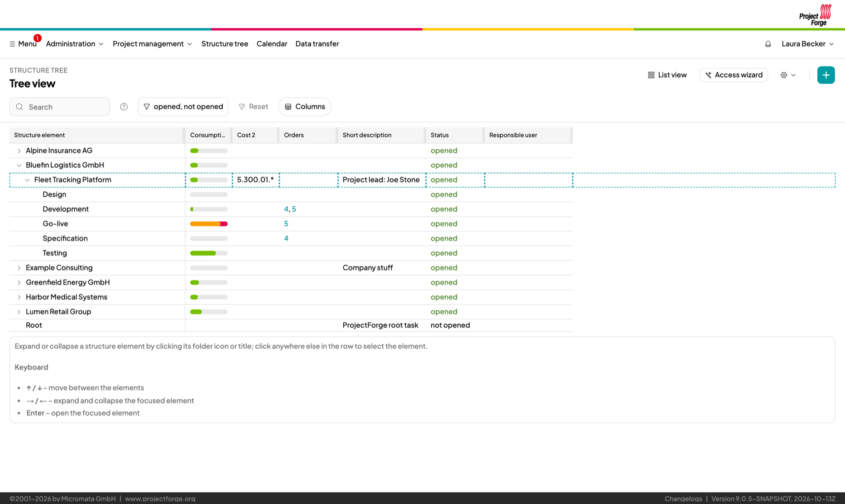
Task: Select the Design tree row
Action: tap(291, 194)
